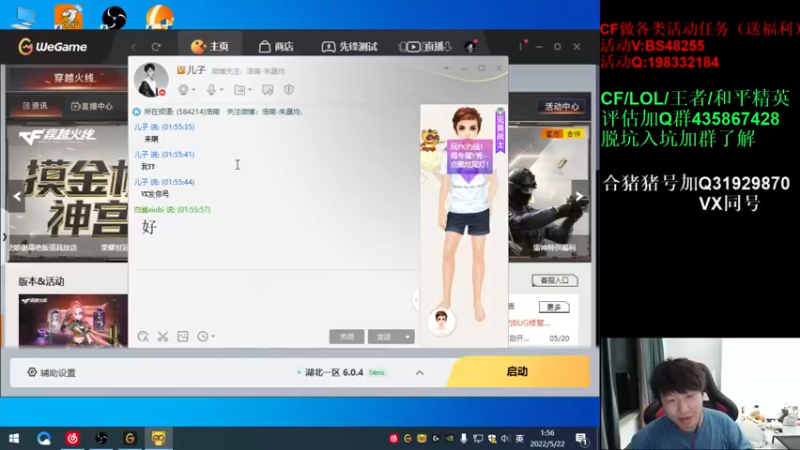Click the webcam video call icon

183,90
